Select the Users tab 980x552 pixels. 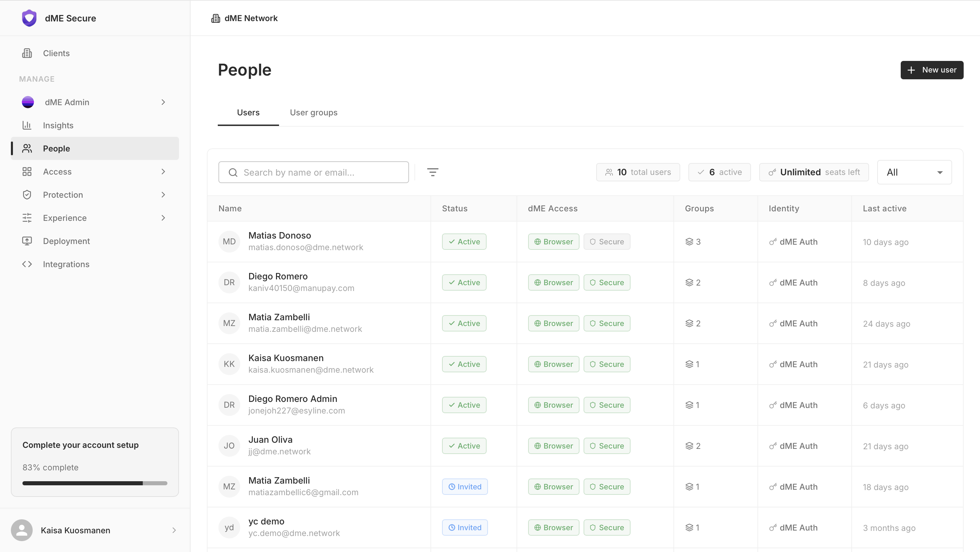click(248, 113)
